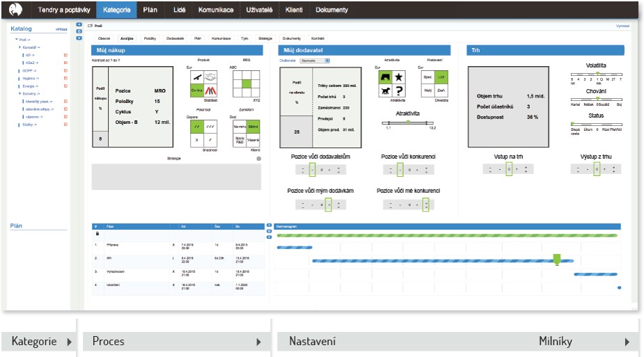
Task: Click the Volatilita slider marker
Action: [597, 74]
